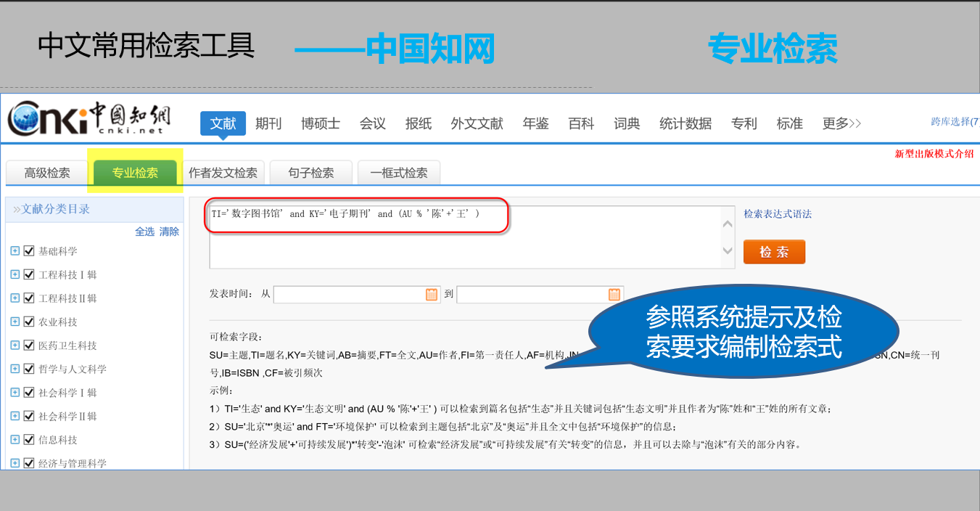
Task: Select 标准 database tab
Action: coord(790,123)
